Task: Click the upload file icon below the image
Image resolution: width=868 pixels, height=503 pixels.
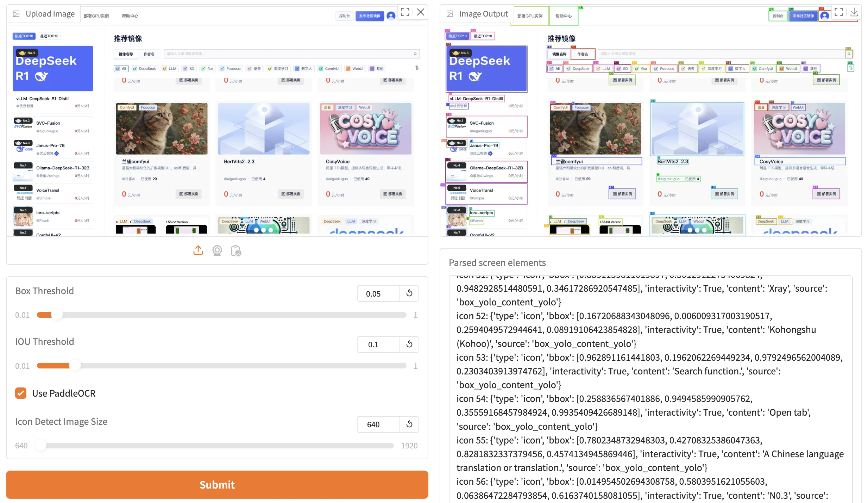Action: click(x=198, y=250)
